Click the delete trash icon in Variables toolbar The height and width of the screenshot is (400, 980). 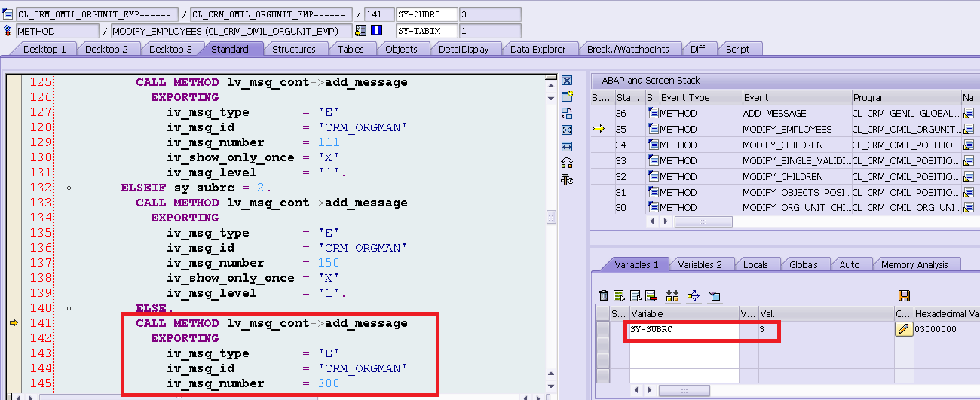coord(603,295)
